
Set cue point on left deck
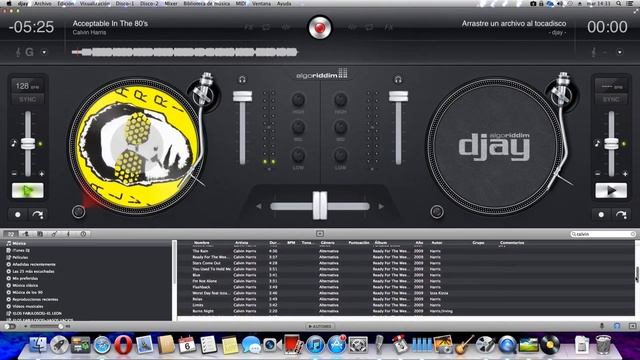tap(18, 214)
